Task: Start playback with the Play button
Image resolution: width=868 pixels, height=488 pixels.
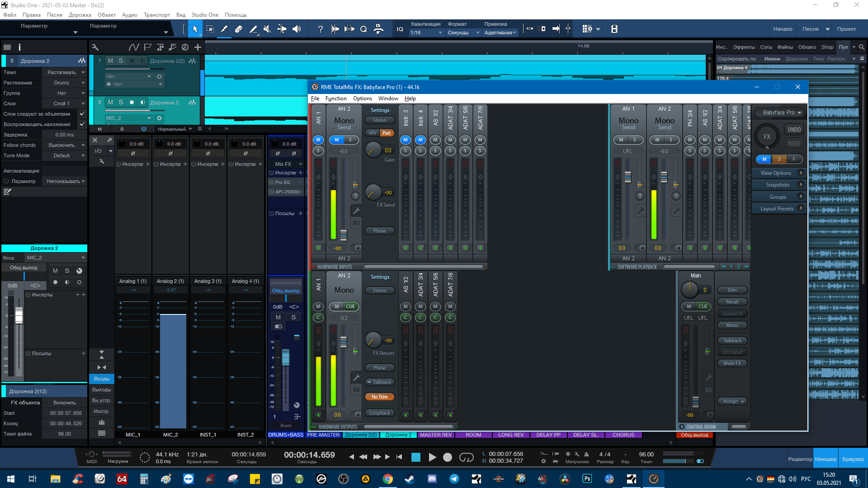Action: click(432, 457)
